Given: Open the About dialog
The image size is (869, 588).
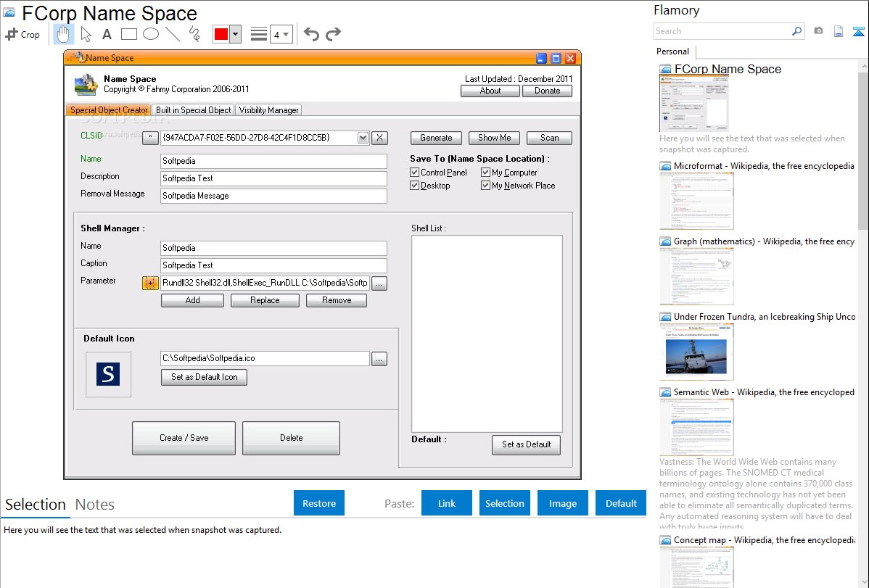Looking at the screenshot, I should (x=490, y=91).
